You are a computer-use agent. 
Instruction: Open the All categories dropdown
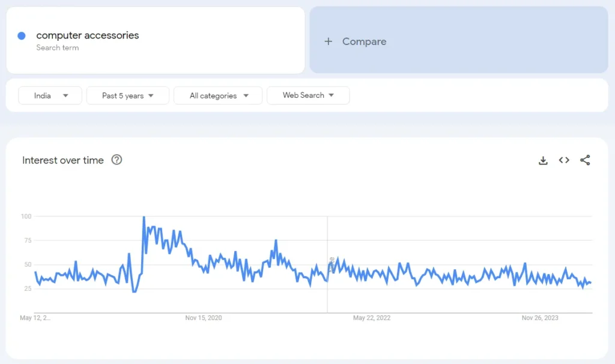point(218,96)
